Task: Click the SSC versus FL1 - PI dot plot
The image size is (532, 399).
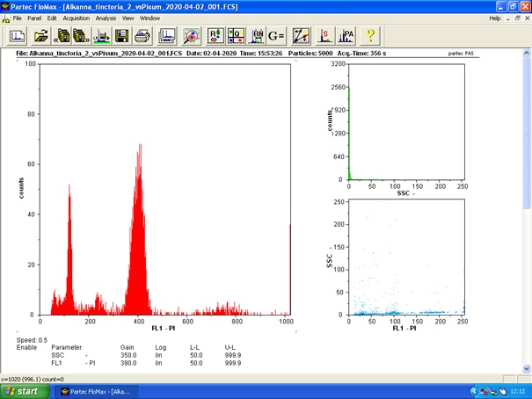Action: click(x=406, y=257)
